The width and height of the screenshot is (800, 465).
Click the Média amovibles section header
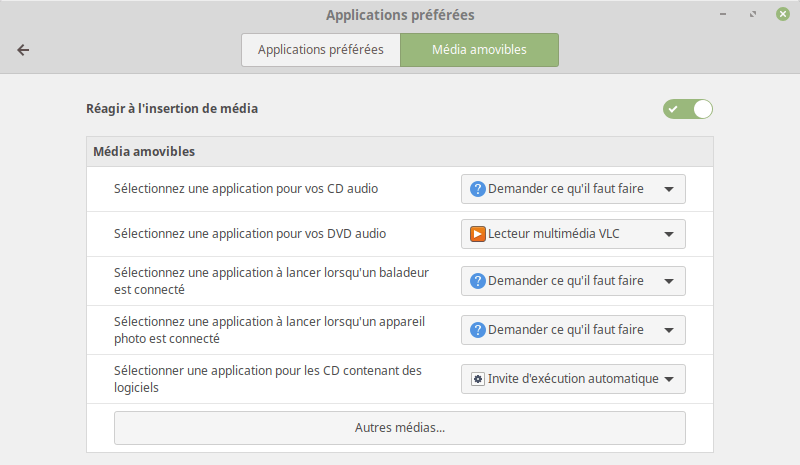[144, 152]
